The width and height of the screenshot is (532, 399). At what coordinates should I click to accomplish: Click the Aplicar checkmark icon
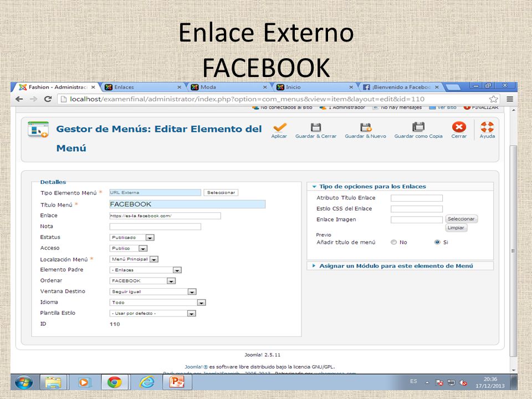point(279,127)
